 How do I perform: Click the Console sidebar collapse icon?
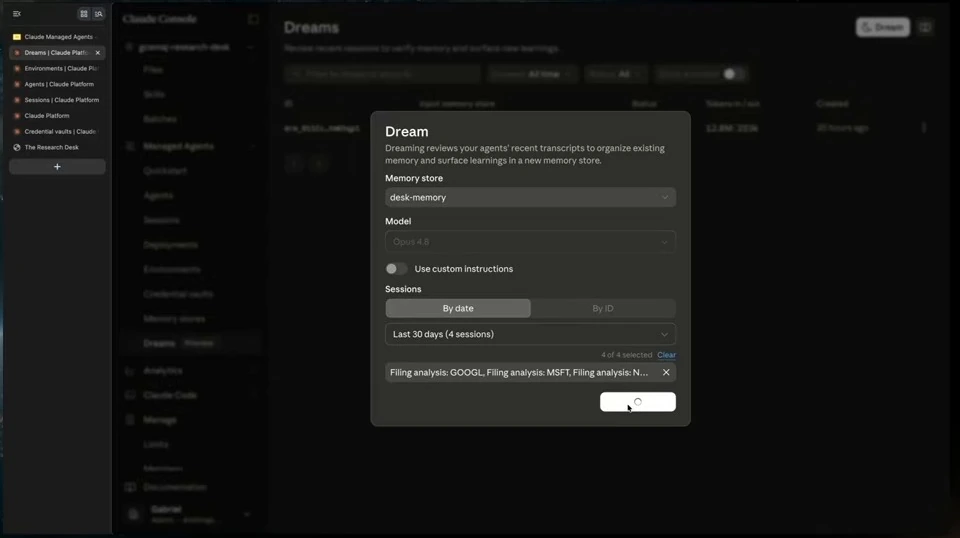[253, 20]
